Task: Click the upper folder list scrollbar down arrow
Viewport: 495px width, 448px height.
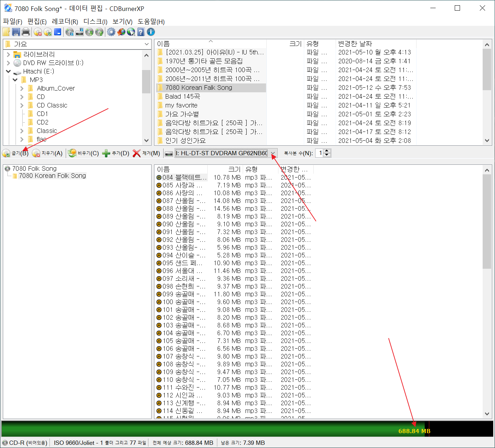Action: coord(487,140)
